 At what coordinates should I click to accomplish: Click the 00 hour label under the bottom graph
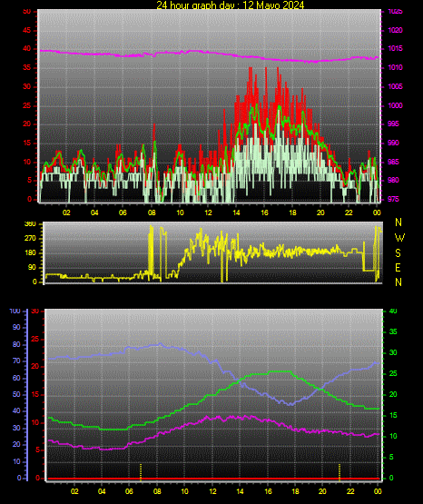pos(378,491)
